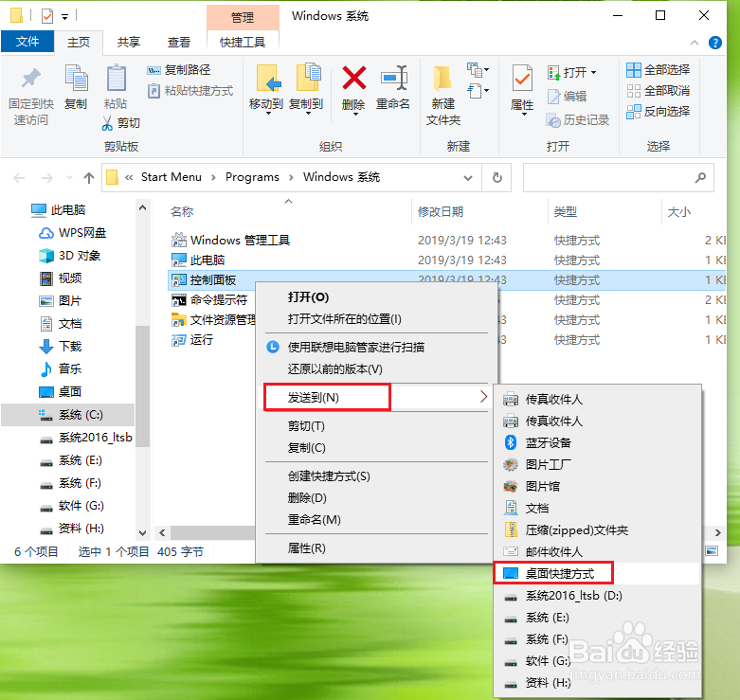Image resolution: width=740 pixels, height=700 pixels.
Task: Choose 打开文件所在的位置(I)
Action: (x=345, y=319)
